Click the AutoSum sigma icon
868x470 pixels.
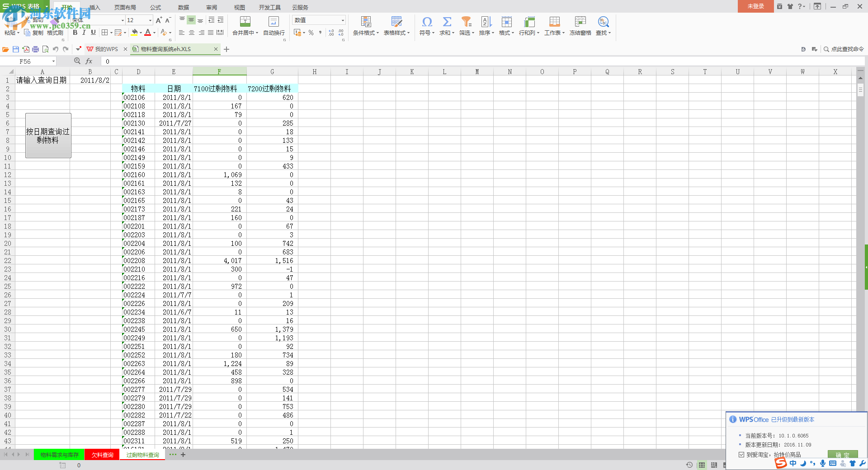[447, 21]
